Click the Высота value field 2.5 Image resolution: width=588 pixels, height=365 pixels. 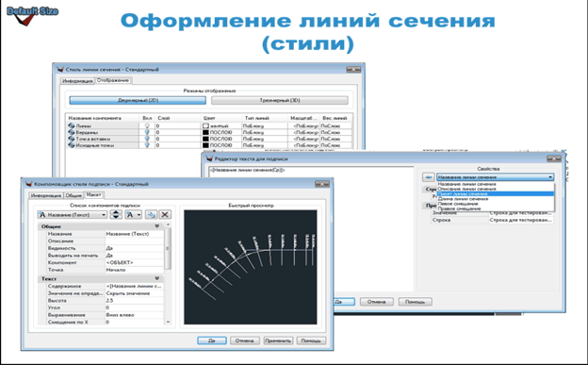(134, 301)
